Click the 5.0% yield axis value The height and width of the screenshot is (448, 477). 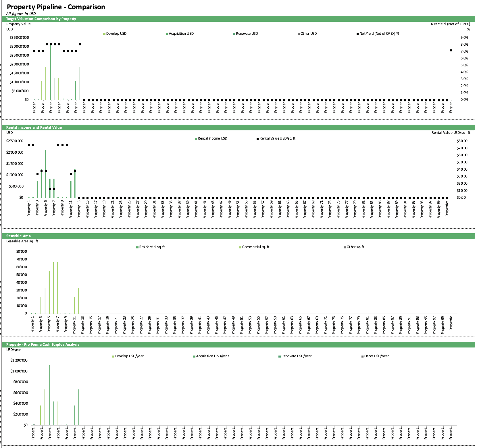[x=464, y=65]
